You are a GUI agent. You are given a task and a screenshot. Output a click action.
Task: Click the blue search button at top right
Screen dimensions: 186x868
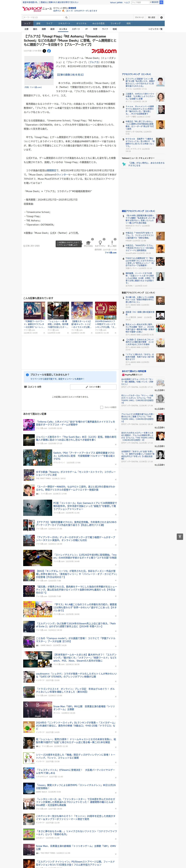[161, 2]
